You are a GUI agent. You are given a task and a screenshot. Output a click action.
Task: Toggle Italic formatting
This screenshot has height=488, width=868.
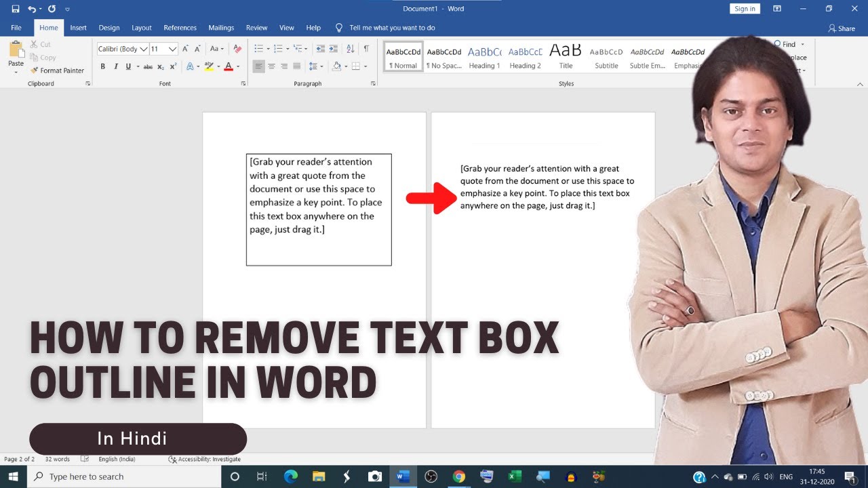[x=116, y=66]
